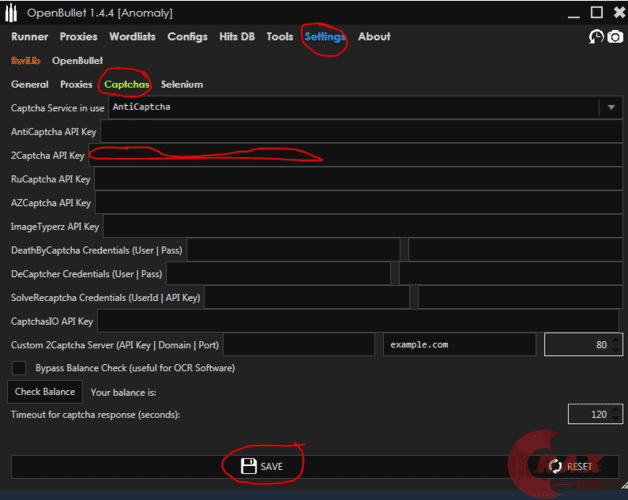
Task: Close the OpenBullet window
Action: [619, 12]
